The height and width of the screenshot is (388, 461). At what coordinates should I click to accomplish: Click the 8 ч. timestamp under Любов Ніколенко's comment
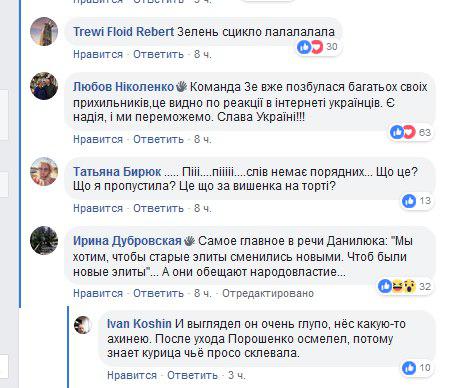click(203, 139)
